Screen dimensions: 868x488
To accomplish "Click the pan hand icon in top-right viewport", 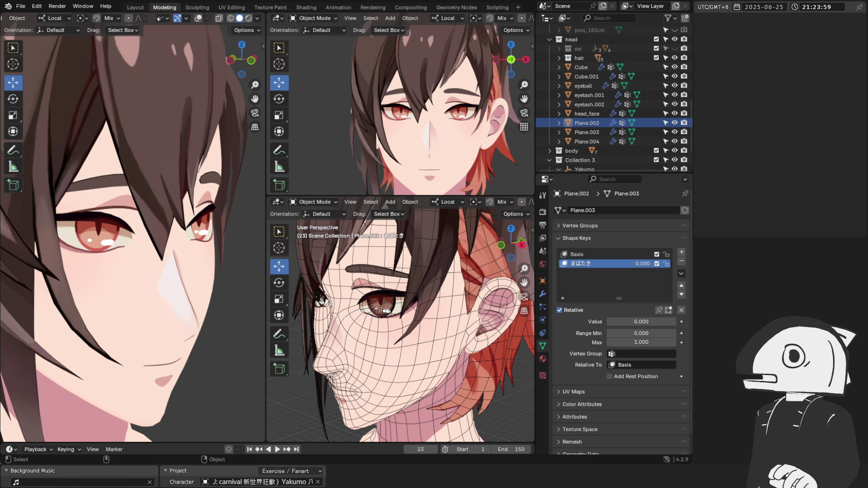I will click(x=524, y=99).
